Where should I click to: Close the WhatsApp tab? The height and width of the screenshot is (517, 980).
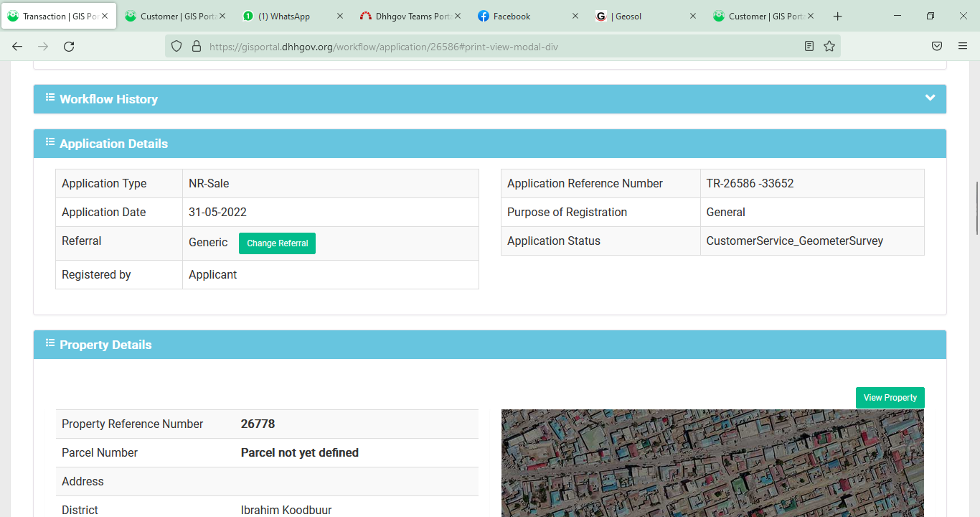340,16
